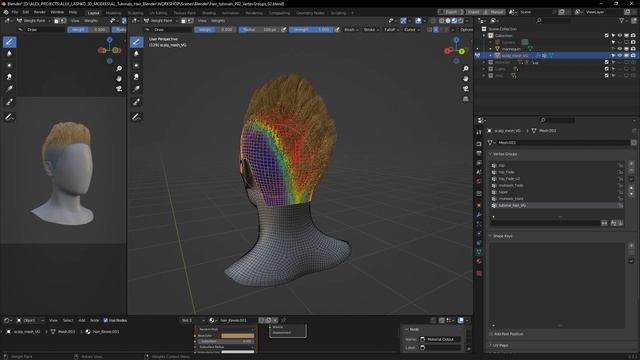
Task: Select the Gradient tool in main viewport toolbar
Action: click(x=137, y=89)
